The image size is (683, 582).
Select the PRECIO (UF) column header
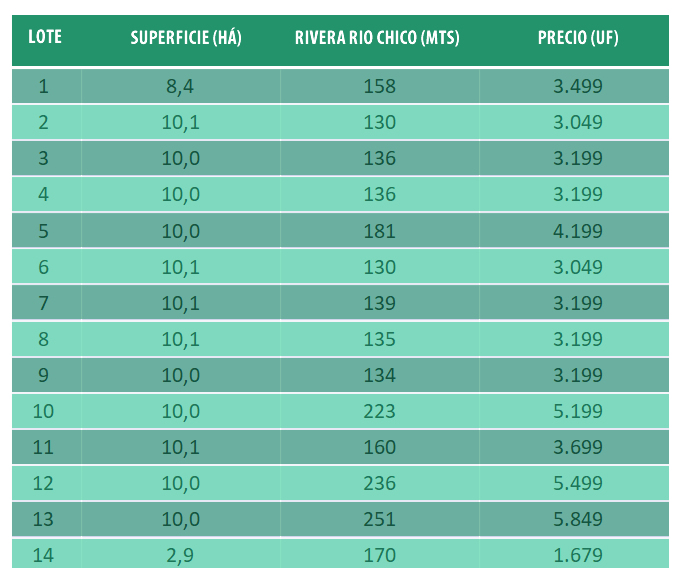(x=577, y=38)
